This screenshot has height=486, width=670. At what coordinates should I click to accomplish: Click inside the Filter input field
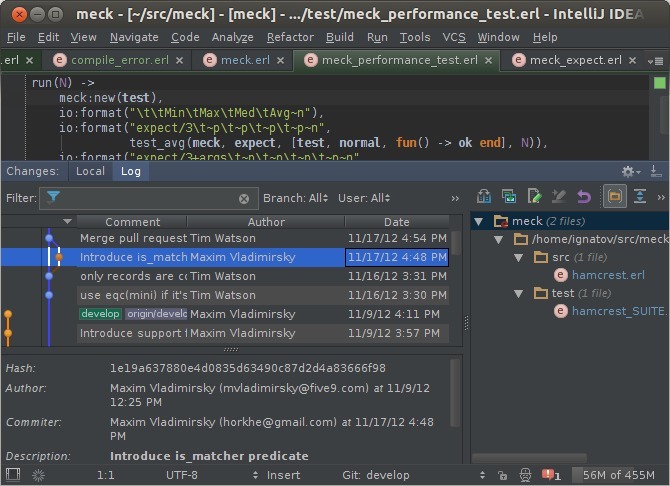point(149,198)
